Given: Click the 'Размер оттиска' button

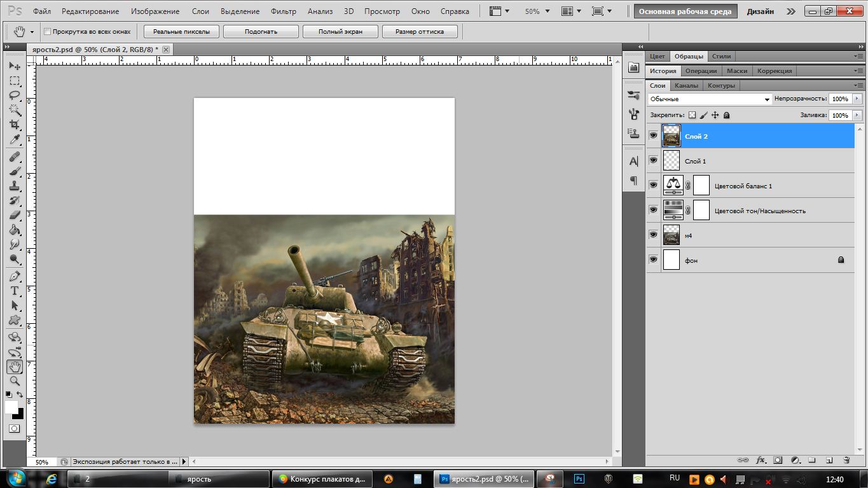Looking at the screenshot, I should click(x=419, y=32).
